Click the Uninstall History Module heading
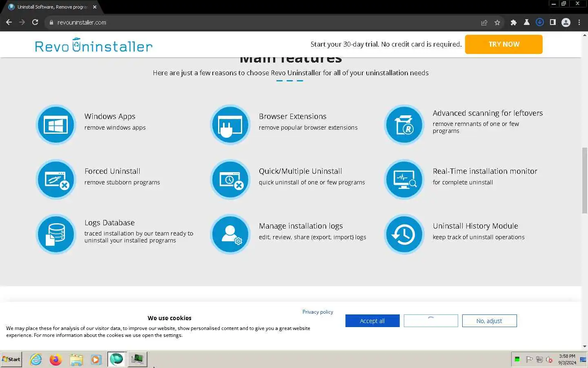588x368 pixels. 475,226
